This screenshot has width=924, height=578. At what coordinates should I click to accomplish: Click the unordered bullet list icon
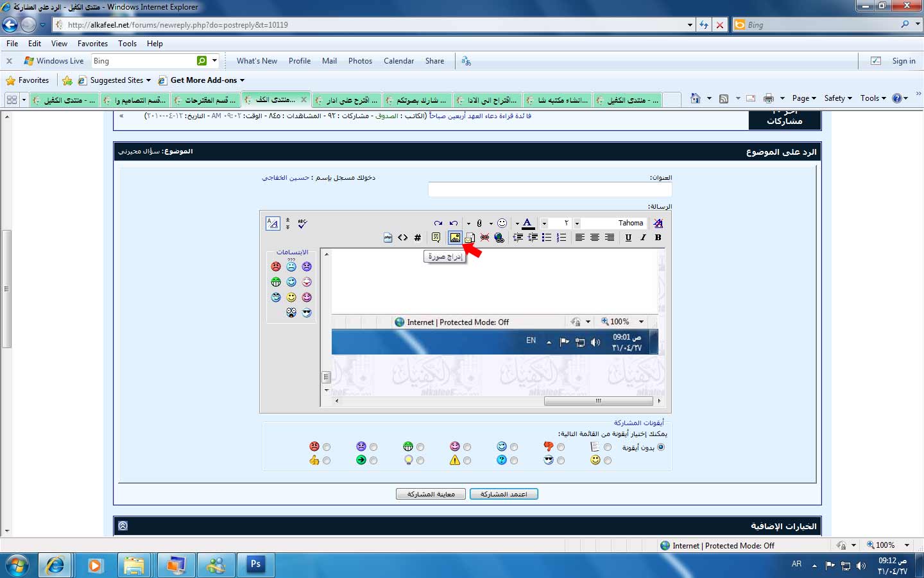(547, 238)
